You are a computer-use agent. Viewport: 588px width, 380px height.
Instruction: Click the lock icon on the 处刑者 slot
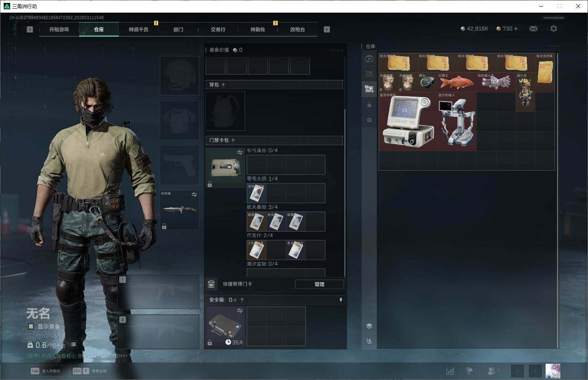164,226
